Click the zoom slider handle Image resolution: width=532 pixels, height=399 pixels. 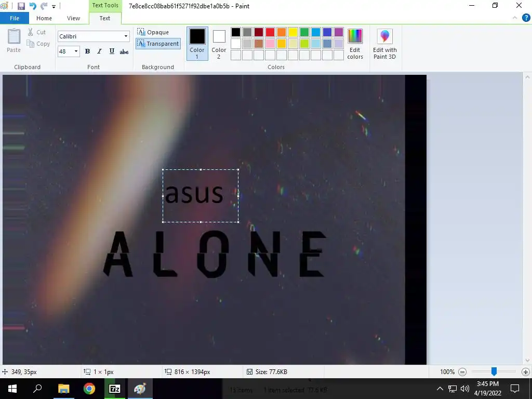(x=494, y=372)
